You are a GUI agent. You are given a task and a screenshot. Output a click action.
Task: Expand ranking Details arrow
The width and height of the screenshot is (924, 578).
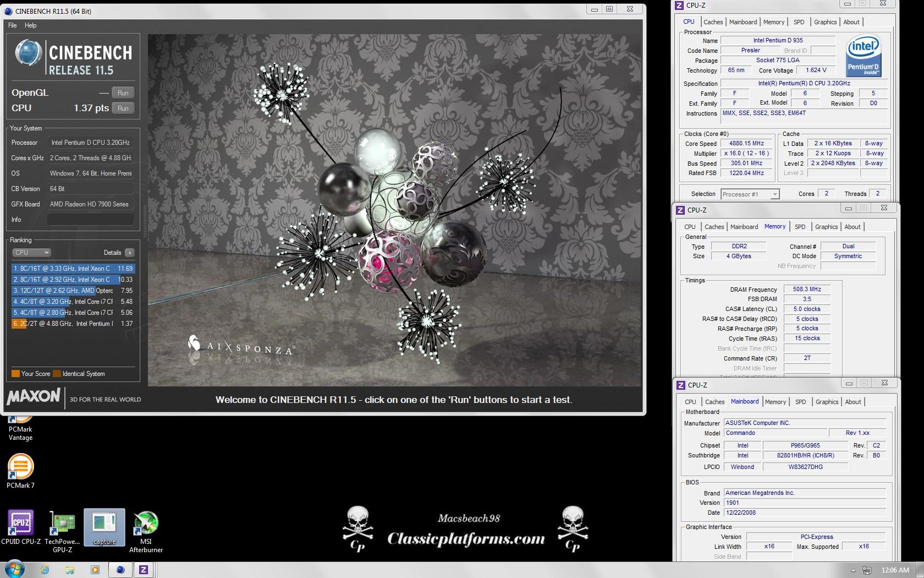129,253
